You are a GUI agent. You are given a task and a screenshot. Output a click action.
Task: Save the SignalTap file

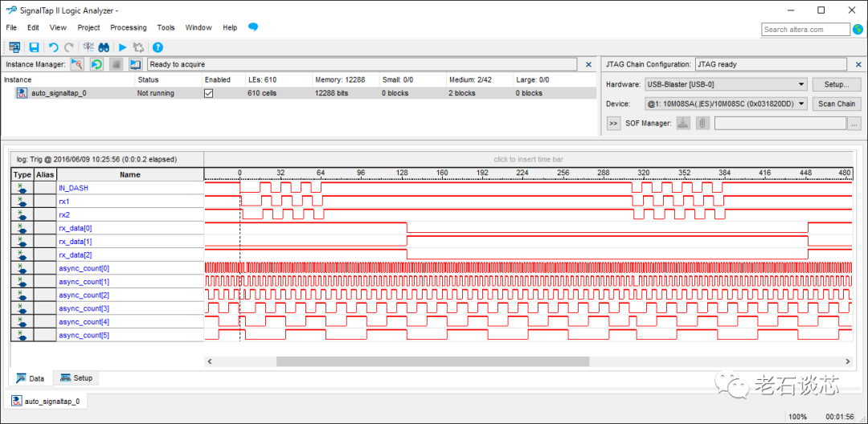[34, 47]
